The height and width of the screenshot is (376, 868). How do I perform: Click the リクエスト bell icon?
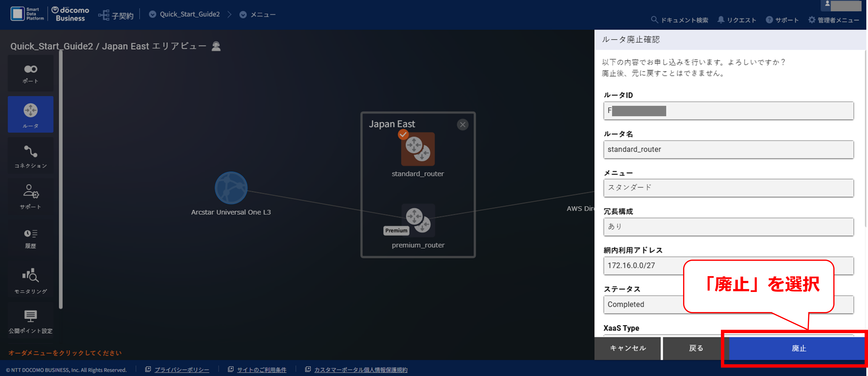pos(720,20)
